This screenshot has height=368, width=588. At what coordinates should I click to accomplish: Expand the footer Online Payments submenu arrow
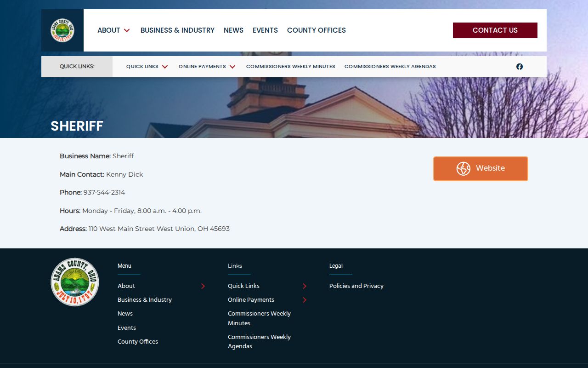point(305,300)
